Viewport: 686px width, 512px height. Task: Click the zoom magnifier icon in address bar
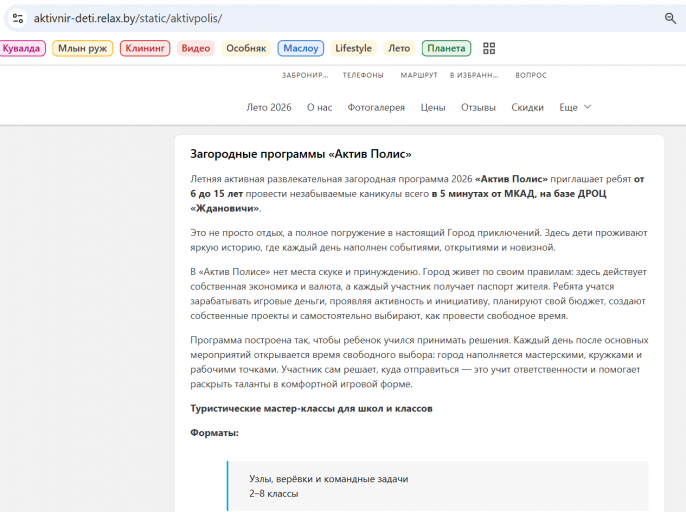click(x=670, y=18)
